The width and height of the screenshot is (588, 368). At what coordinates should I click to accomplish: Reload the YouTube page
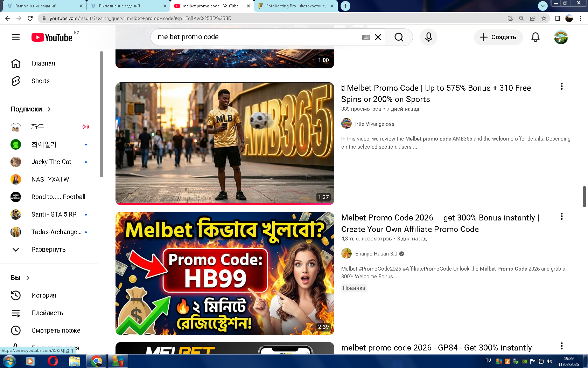[30, 18]
